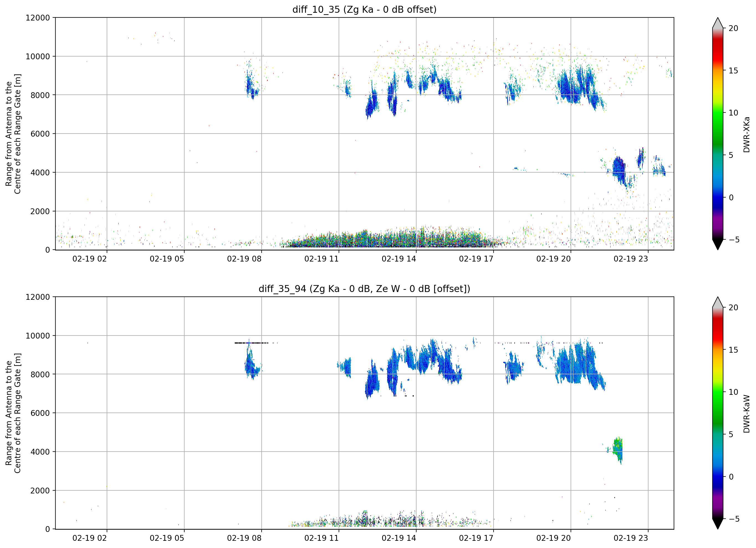756x548 pixels.
Task: Click the "15" tick on DWR-XKa colorbar
Action: [733, 71]
